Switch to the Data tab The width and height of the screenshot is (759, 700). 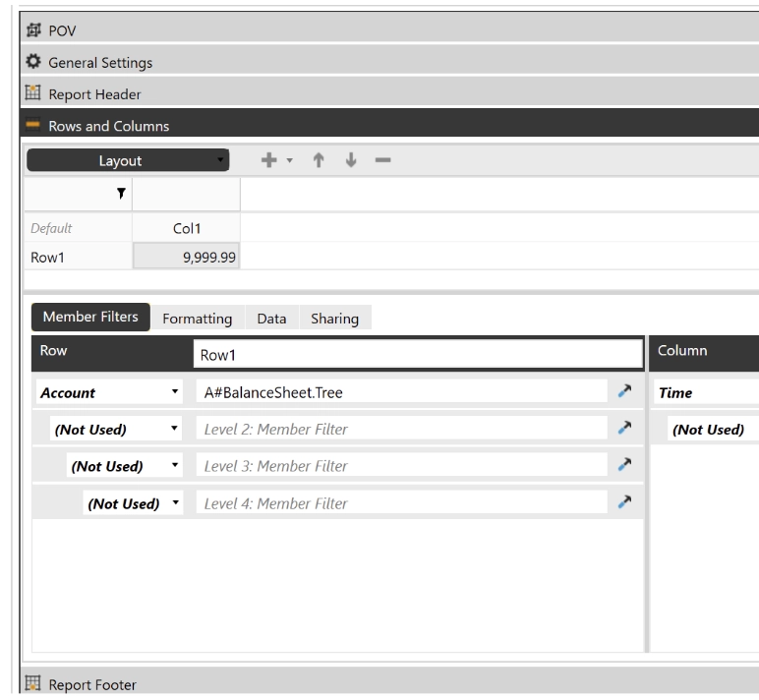(x=271, y=319)
